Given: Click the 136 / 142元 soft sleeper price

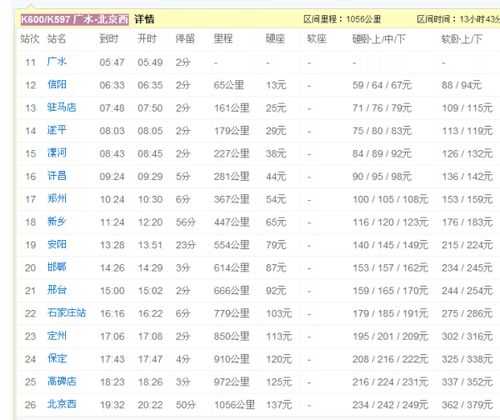Looking at the screenshot, I should pos(467,176).
